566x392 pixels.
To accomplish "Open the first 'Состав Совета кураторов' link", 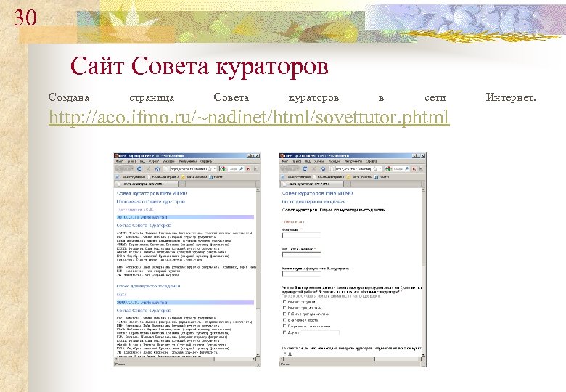I will coord(144,225).
